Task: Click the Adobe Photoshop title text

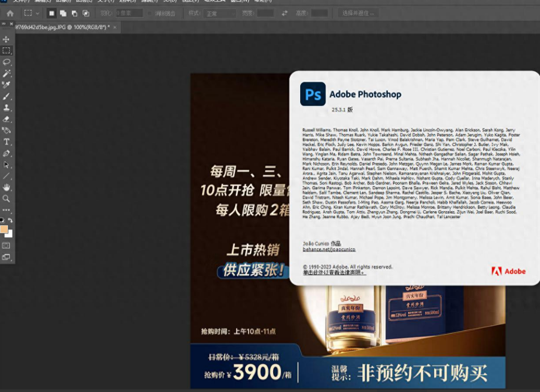Action: click(x=365, y=94)
